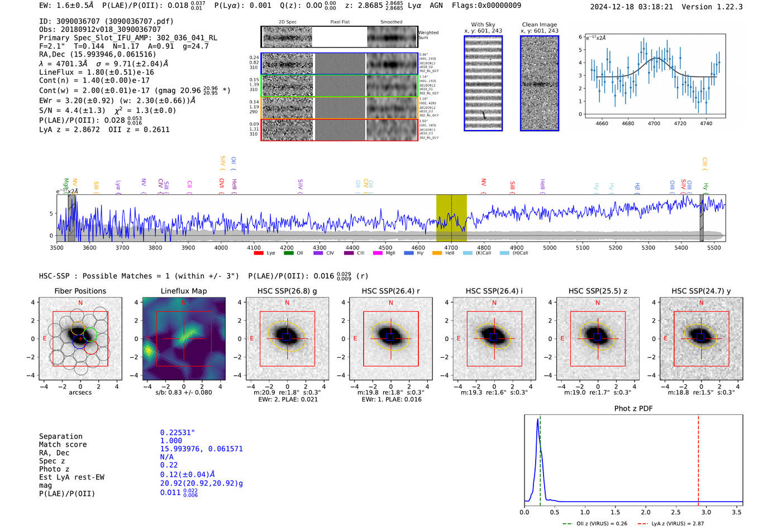The image size is (782, 532).
Task: Open the Lineflux Map panel
Action: click(184, 339)
